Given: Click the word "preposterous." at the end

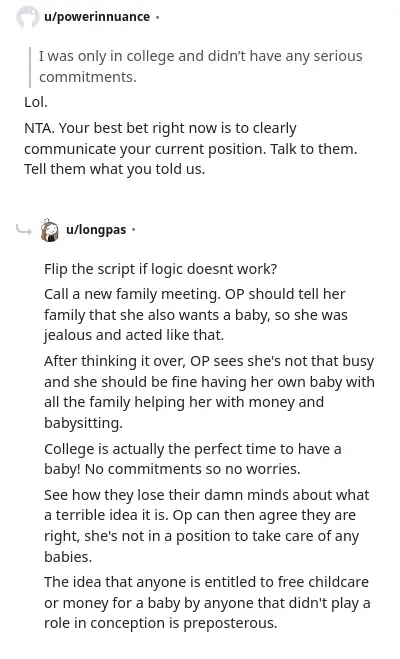Looking at the screenshot, I should (x=230, y=623).
